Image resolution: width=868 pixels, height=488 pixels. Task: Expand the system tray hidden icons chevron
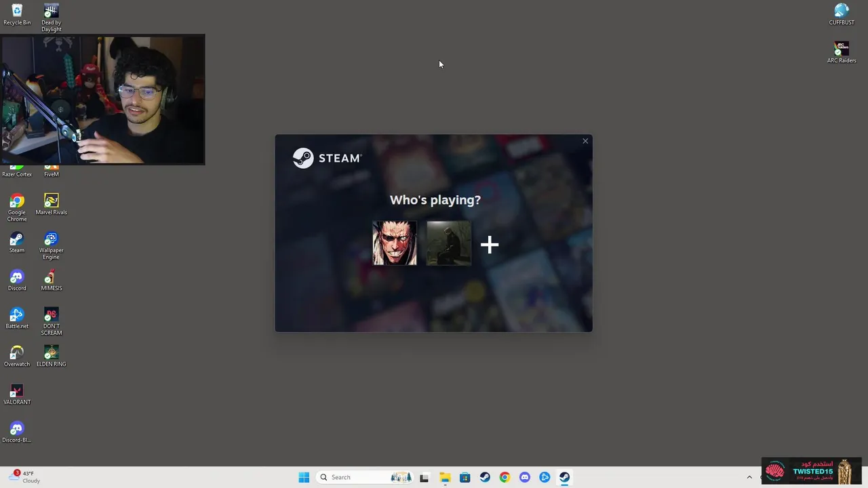749,477
